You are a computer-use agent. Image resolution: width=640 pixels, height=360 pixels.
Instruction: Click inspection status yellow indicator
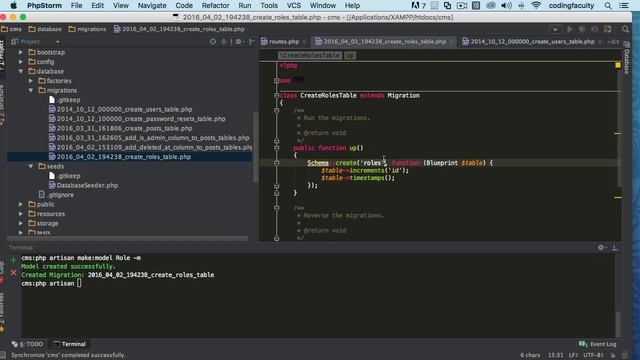pos(618,65)
